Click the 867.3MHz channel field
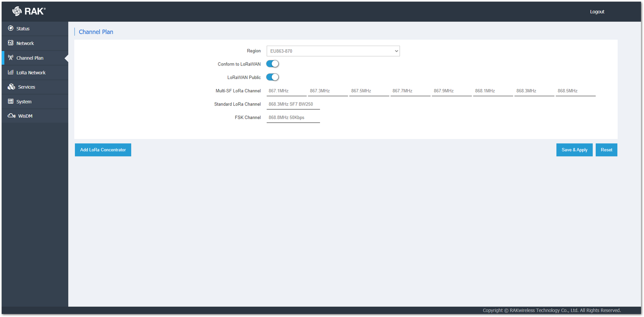Viewport: 644px width, 317px height. click(328, 91)
